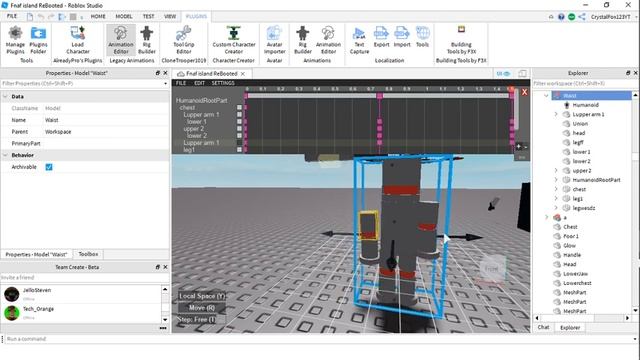Screen dimensions: 640x360
Task: Click the UI visibility eye toggle
Action: coord(503,73)
